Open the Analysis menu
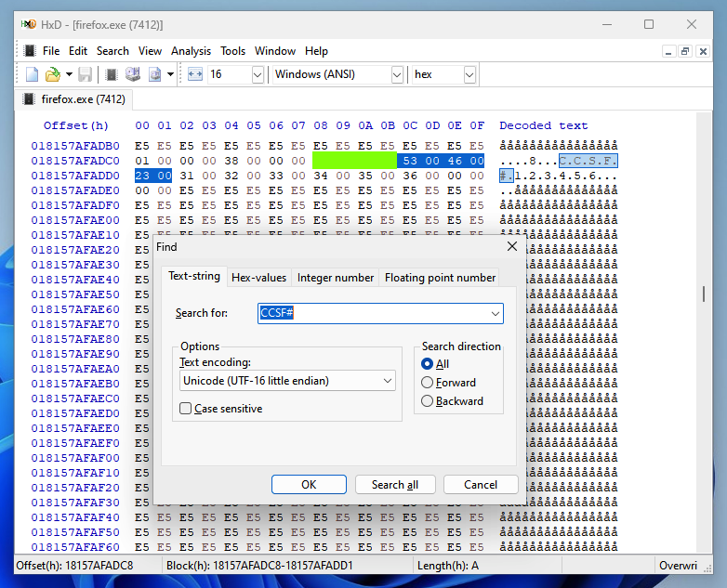This screenshot has width=727, height=588. pos(191,51)
